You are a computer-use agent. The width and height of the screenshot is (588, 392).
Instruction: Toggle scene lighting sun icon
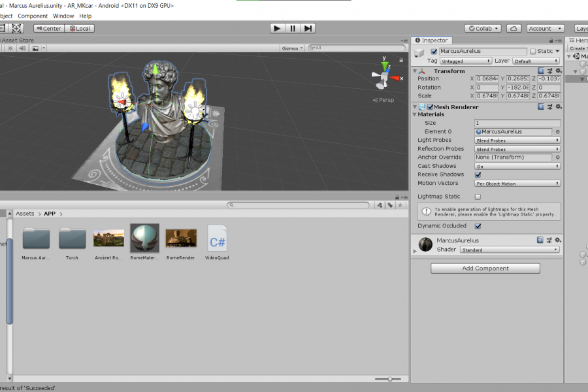(10, 48)
